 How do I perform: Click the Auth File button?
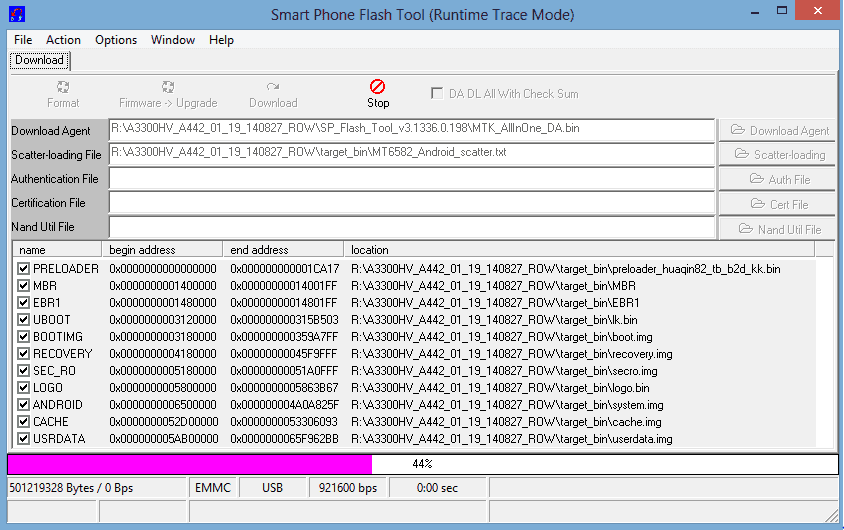pyautogui.click(x=776, y=179)
